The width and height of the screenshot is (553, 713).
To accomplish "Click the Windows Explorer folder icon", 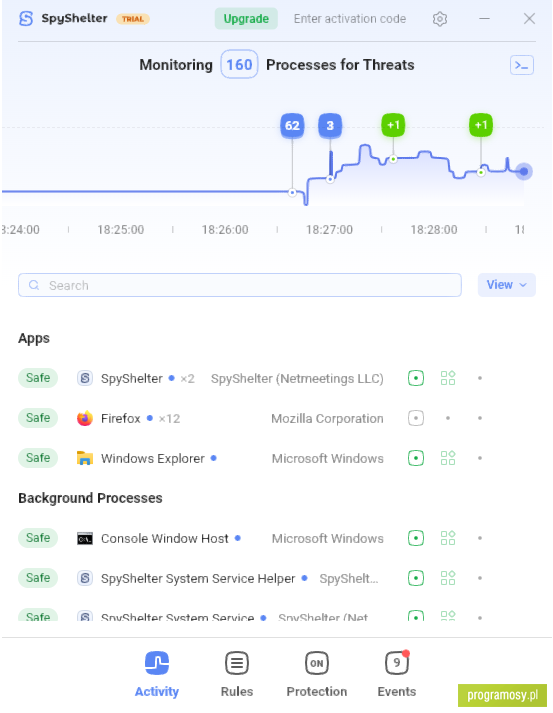I will (x=85, y=458).
